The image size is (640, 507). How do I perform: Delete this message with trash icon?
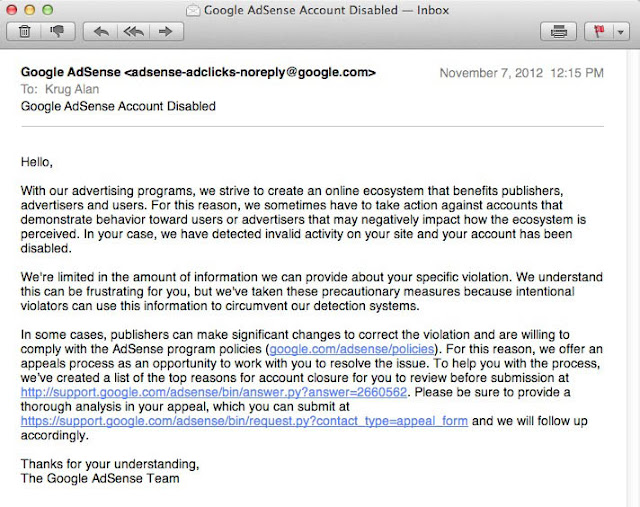[x=22, y=31]
